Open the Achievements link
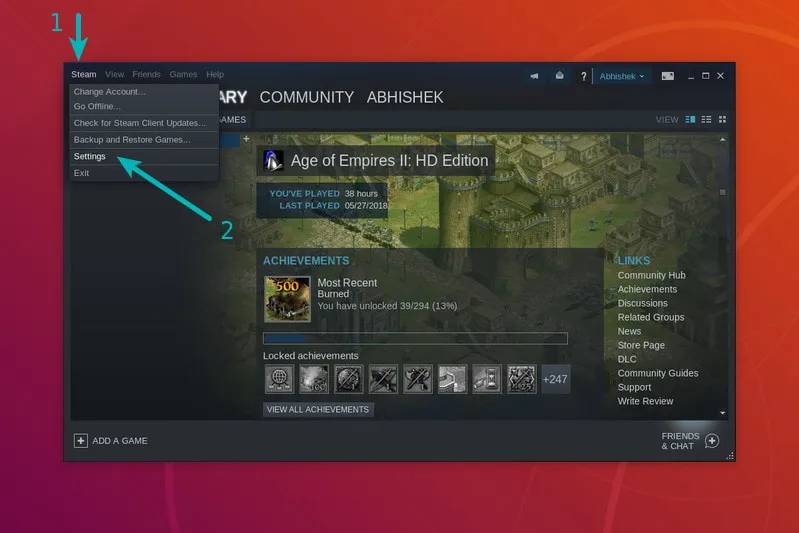 click(647, 289)
